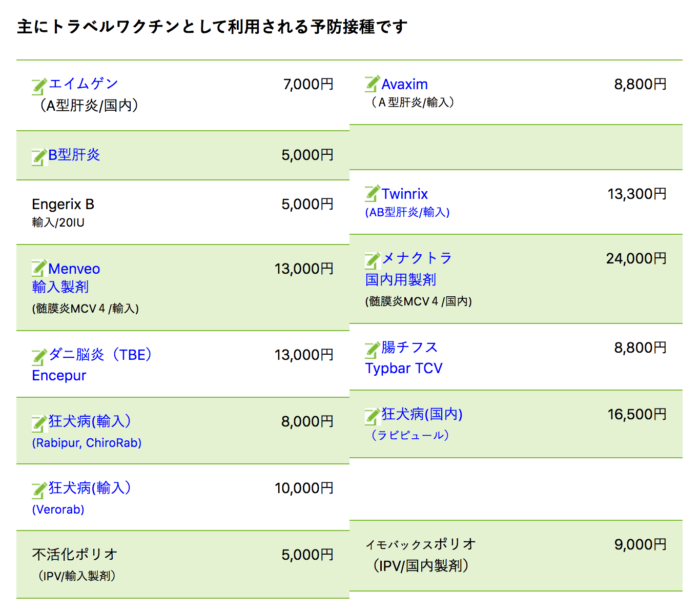This screenshot has width=700, height=611.
Task: Click the (Rabipur, ChiroRab) link
Action: [x=87, y=443]
